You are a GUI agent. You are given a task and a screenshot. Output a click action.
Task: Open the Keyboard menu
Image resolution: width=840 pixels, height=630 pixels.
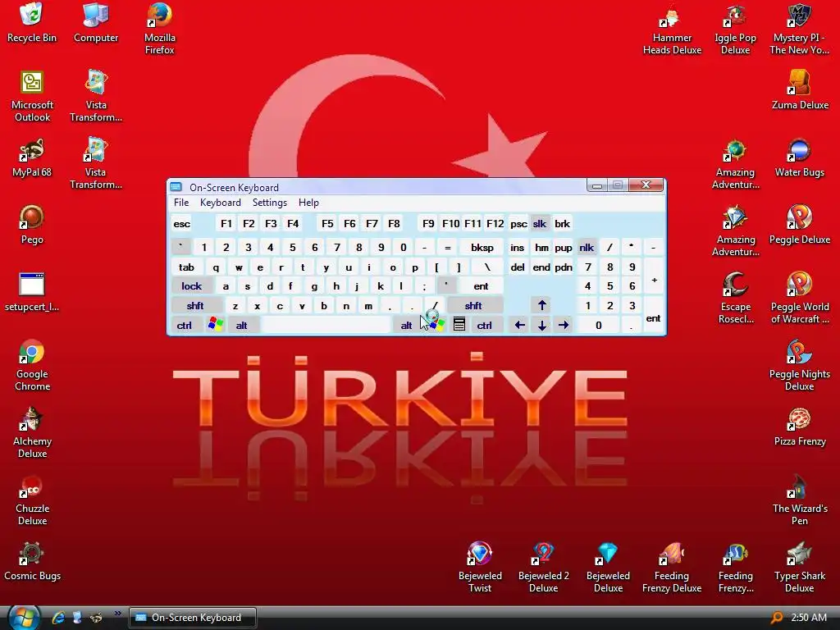click(x=220, y=203)
